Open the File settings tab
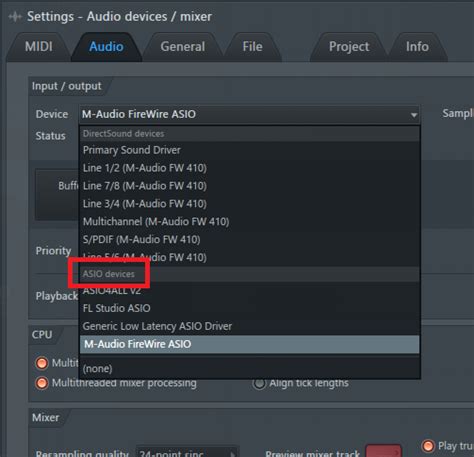Image resolution: width=474 pixels, height=457 pixels. (252, 47)
